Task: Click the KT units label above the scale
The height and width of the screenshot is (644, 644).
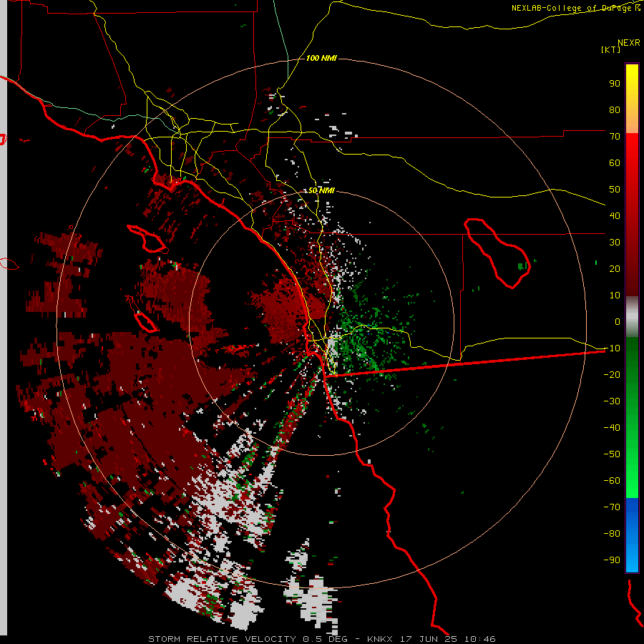Action: 611,49
